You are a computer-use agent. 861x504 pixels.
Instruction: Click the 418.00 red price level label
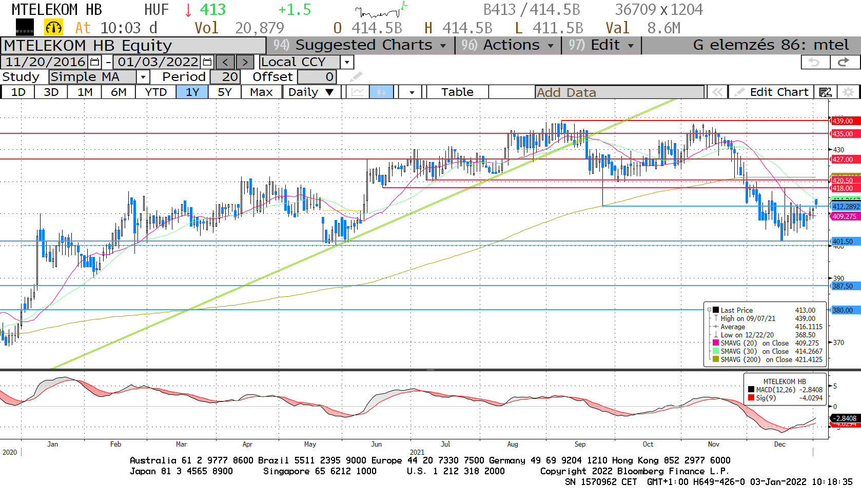click(x=844, y=188)
